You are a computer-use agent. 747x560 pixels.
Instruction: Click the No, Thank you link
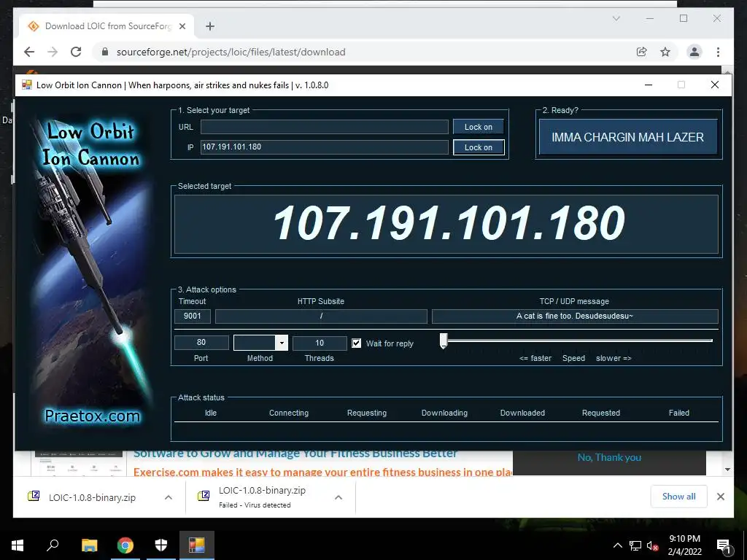(609, 458)
